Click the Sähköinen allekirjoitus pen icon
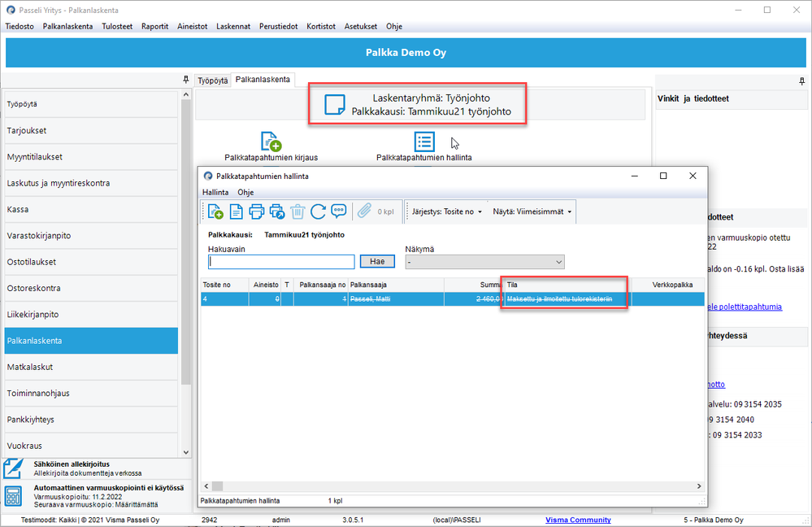Screen dimensions: 812x527 [14, 468]
